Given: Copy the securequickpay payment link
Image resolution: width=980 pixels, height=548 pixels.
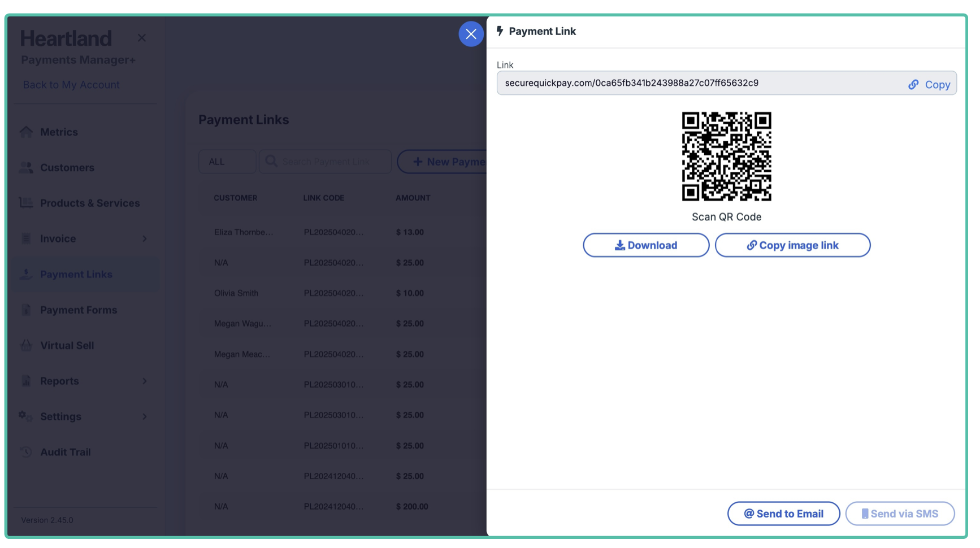Looking at the screenshot, I should (929, 84).
